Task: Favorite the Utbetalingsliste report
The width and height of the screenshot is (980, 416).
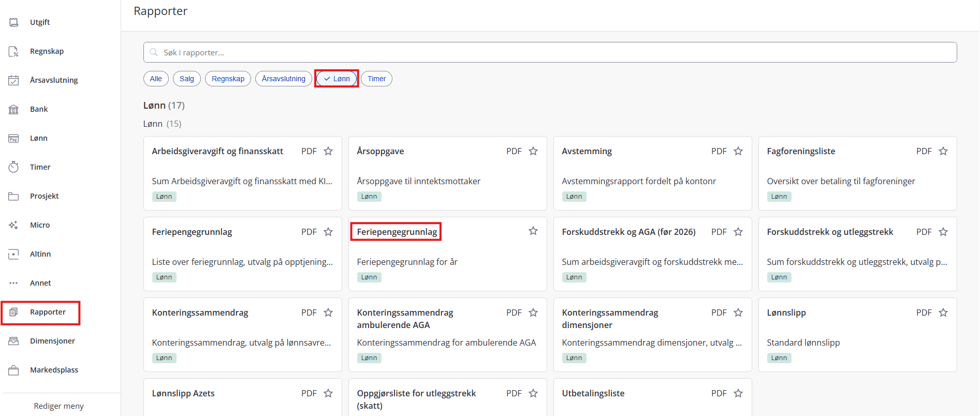Action: [738, 393]
